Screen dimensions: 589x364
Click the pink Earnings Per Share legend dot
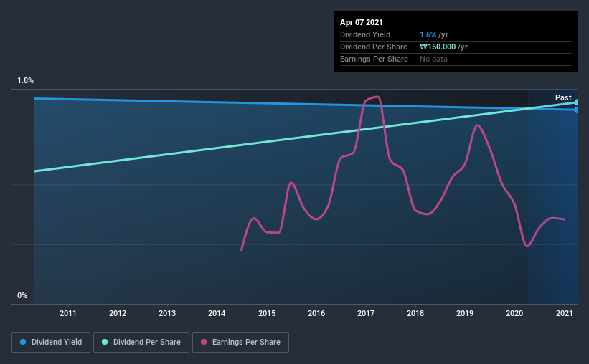point(204,342)
